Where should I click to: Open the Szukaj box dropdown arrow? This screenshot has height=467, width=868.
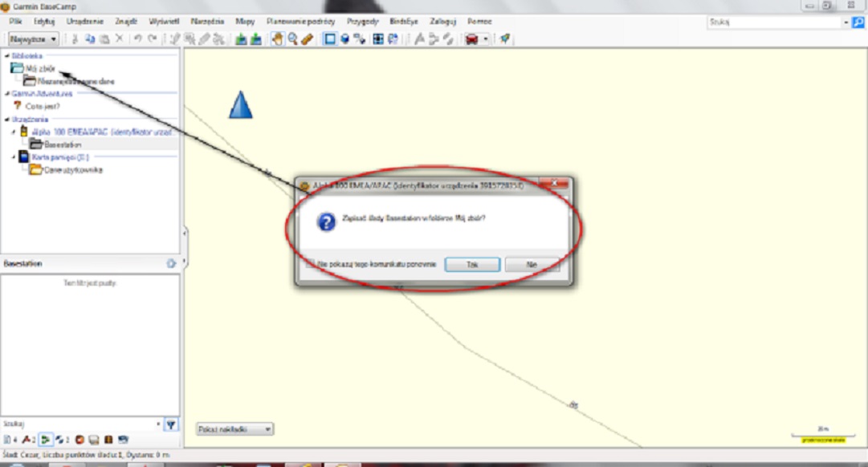coord(846,22)
